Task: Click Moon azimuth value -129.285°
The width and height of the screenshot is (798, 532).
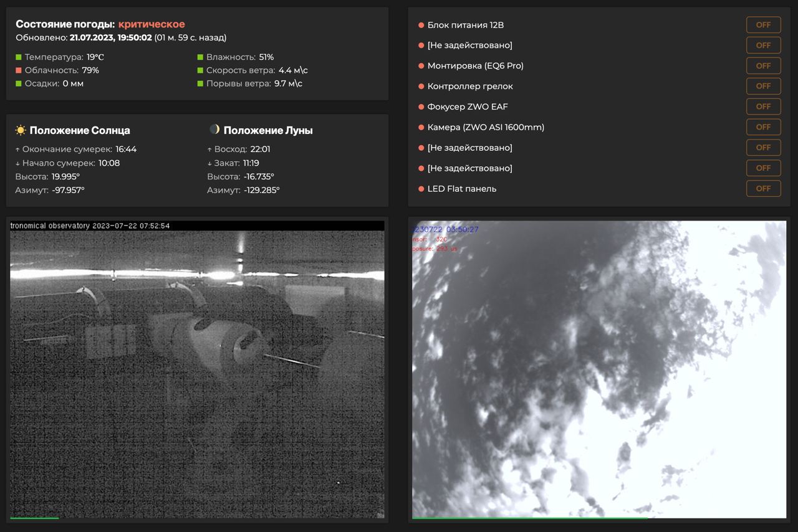Action: (x=262, y=191)
